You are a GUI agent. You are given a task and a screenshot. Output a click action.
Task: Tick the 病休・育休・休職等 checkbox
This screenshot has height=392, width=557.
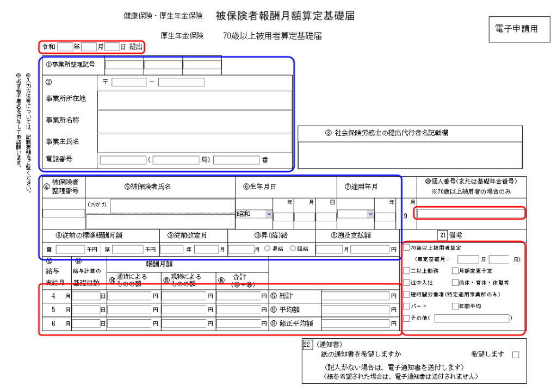click(455, 283)
